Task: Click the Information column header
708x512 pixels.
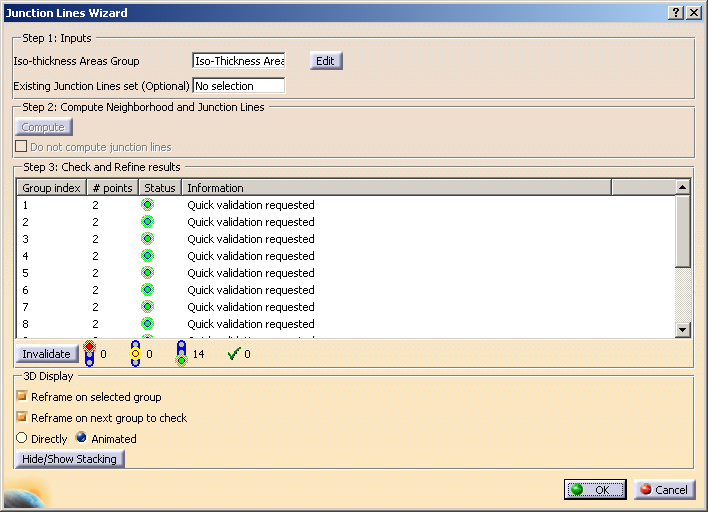Action: (395, 187)
